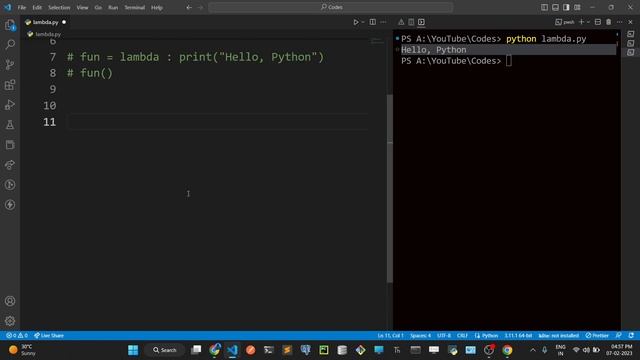This screenshot has height=360, width=640.
Task: Click the feedback icon in status bar
Action: [619, 336]
